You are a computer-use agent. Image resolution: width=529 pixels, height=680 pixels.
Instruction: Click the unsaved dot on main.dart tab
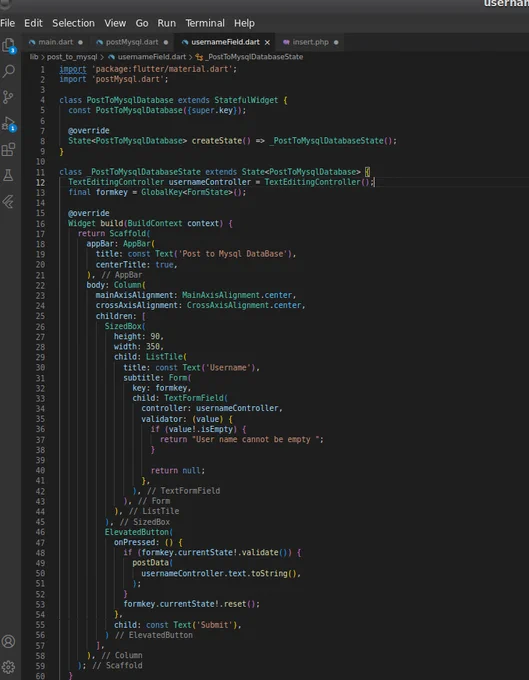click(x=80, y=42)
